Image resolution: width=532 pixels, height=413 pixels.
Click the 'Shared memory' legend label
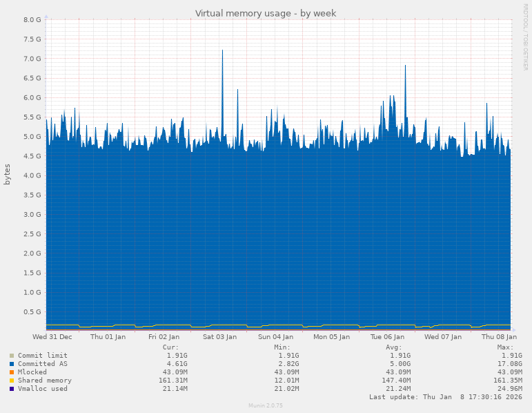pos(45,380)
